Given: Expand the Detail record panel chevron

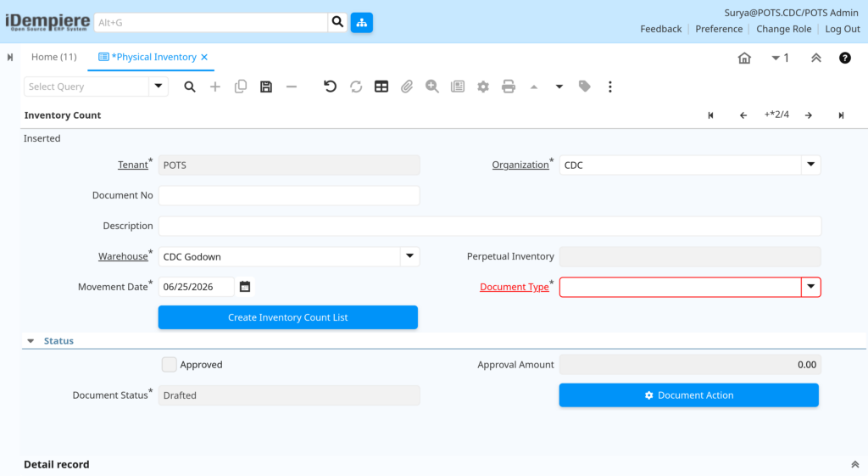Looking at the screenshot, I should [854, 464].
